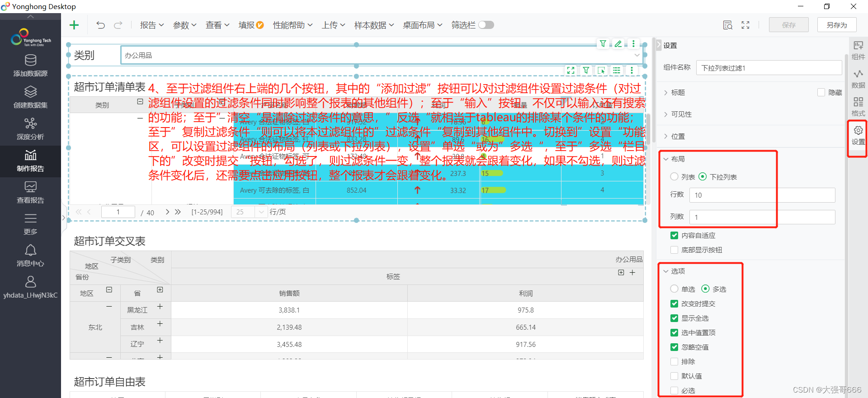The width and height of the screenshot is (868, 398).
Task: Toggle 忽略空值 checkbox
Action: point(674,347)
